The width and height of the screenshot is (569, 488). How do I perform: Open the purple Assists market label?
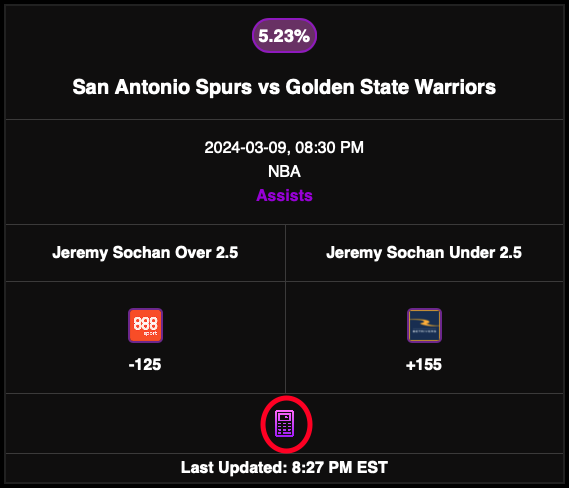point(284,195)
